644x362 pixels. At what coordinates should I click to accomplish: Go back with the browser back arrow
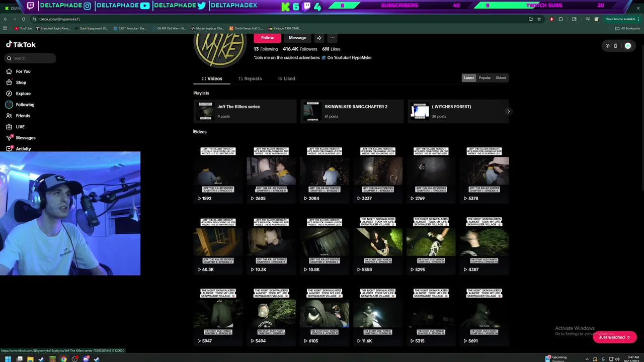5,19
